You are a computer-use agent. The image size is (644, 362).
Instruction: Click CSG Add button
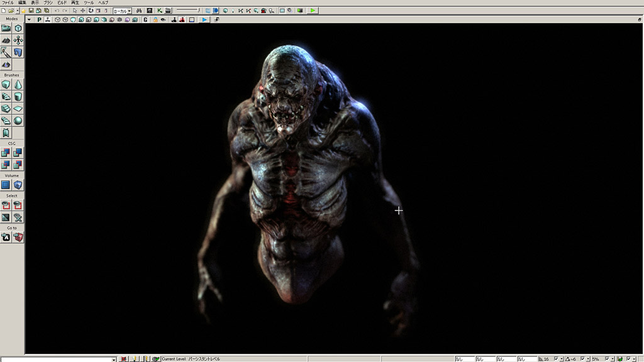point(6,153)
